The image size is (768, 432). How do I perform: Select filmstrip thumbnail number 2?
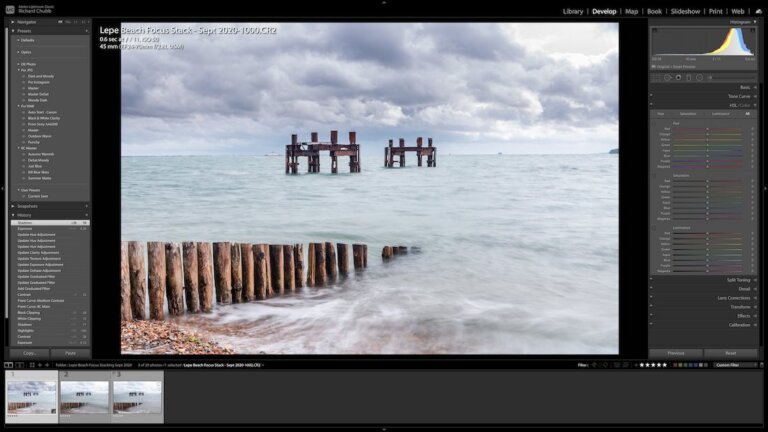tap(84, 397)
